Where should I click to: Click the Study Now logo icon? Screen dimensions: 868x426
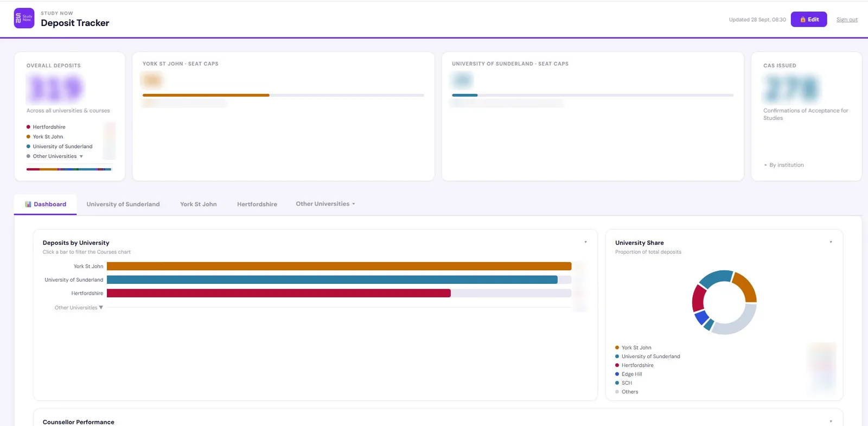[24, 18]
